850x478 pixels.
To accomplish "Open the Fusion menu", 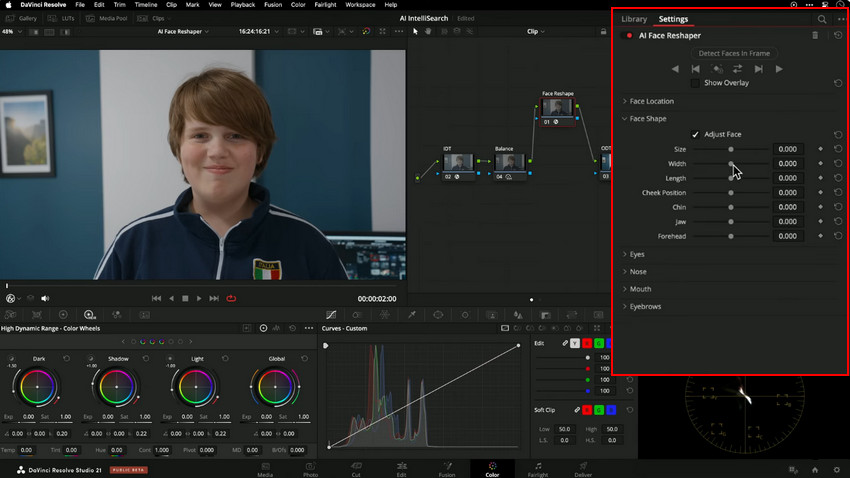I will coord(273,4).
